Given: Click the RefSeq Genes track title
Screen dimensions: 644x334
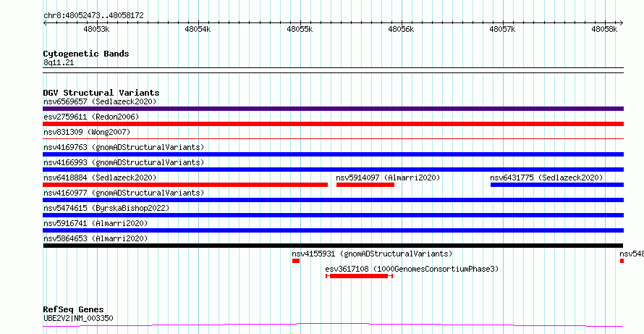Looking at the screenshot, I should coord(74,309).
